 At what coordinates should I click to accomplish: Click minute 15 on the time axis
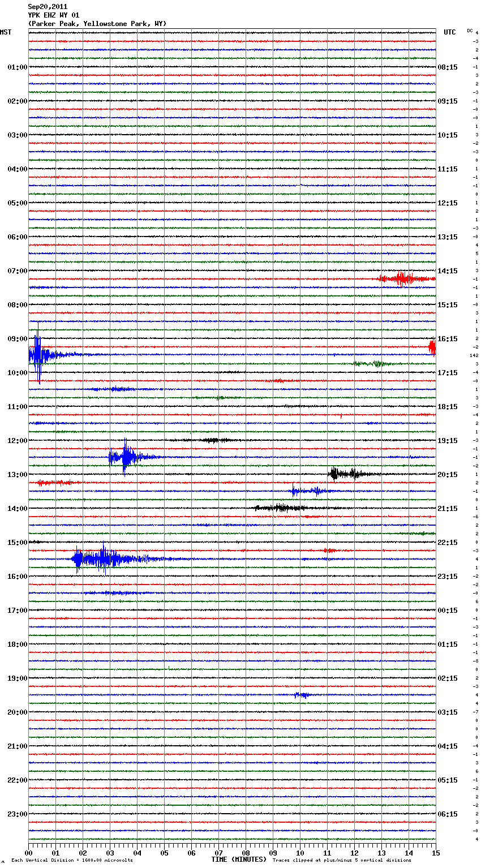(436, 853)
